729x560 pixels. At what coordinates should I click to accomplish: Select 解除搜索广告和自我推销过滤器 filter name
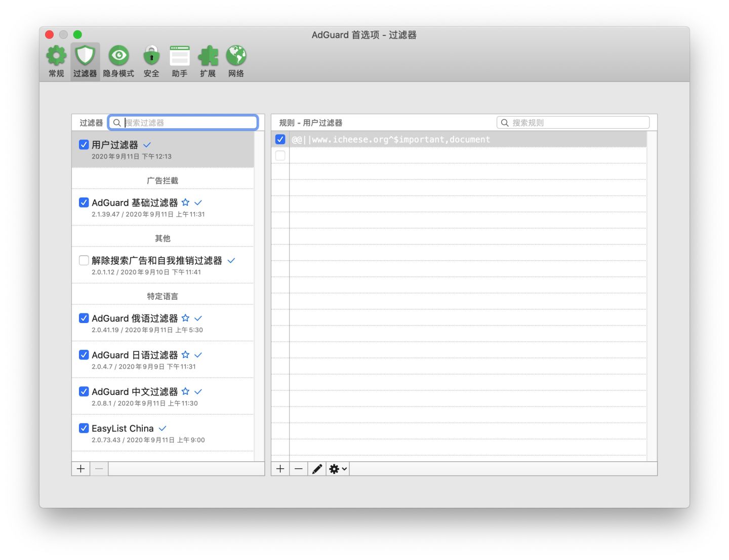tap(157, 260)
